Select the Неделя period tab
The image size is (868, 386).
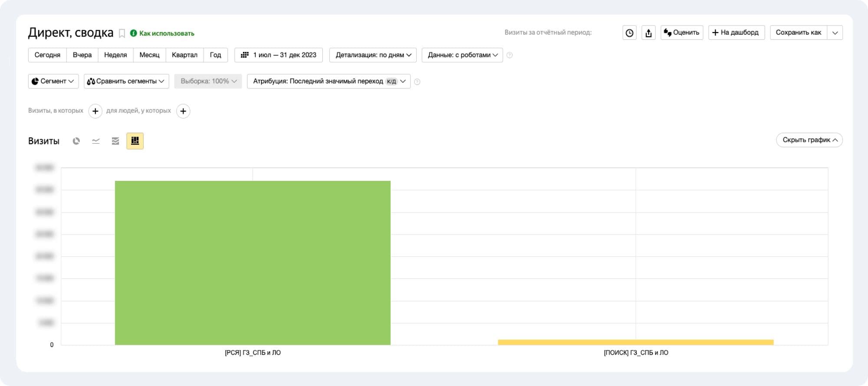pyautogui.click(x=115, y=55)
